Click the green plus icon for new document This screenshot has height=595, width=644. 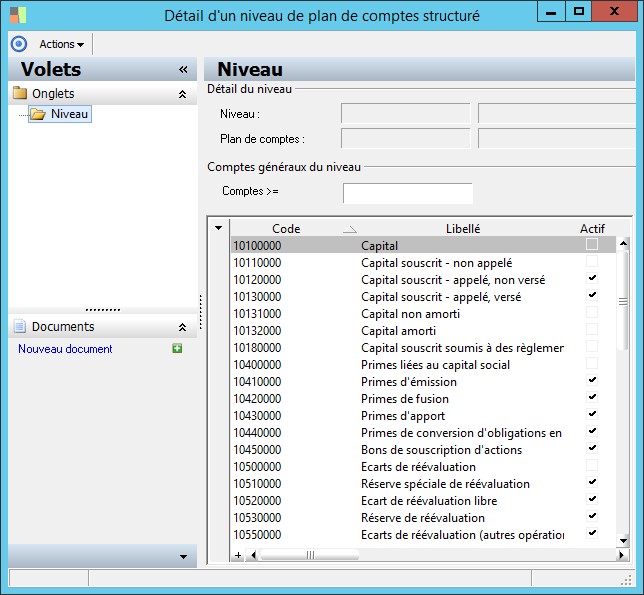pyautogui.click(x=177, y=349)
